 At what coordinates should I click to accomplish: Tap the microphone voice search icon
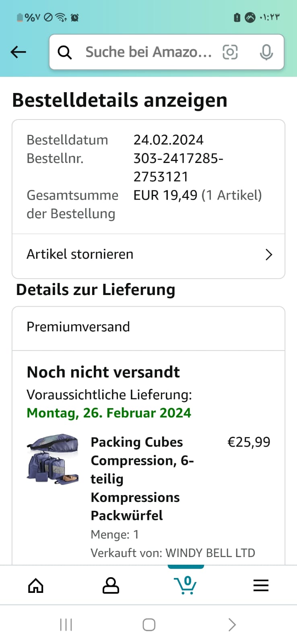266,52
